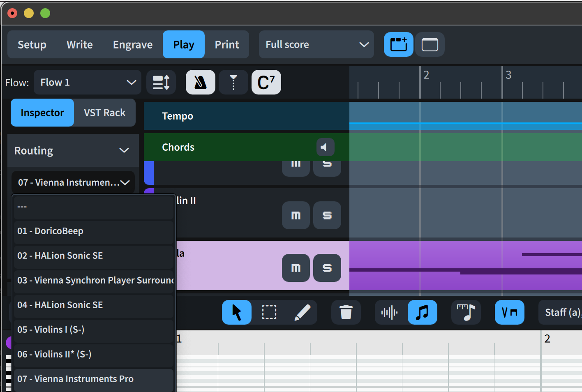
Task: Click the Staff (a) button
Action: point(562,313)
